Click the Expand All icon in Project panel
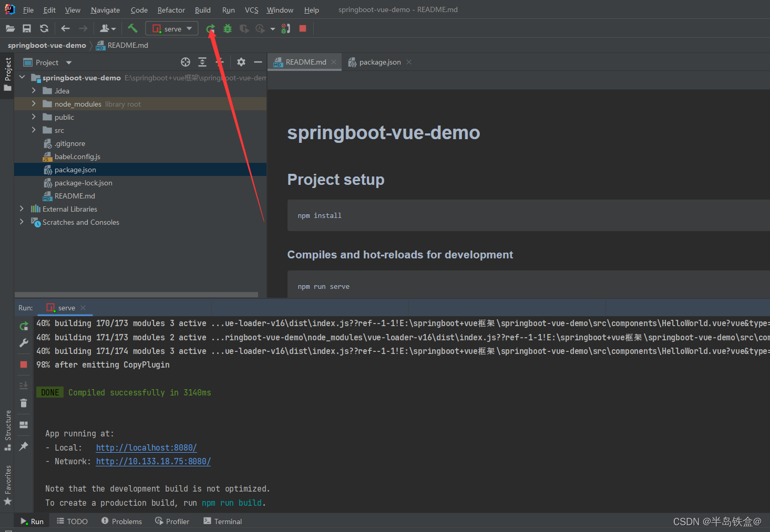 tap(202, 62)
